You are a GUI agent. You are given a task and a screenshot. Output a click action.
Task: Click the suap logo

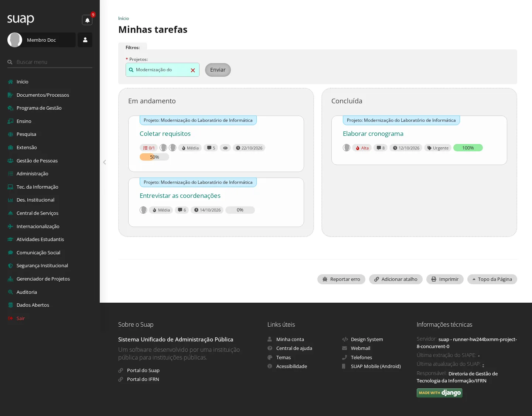[21, 19]
